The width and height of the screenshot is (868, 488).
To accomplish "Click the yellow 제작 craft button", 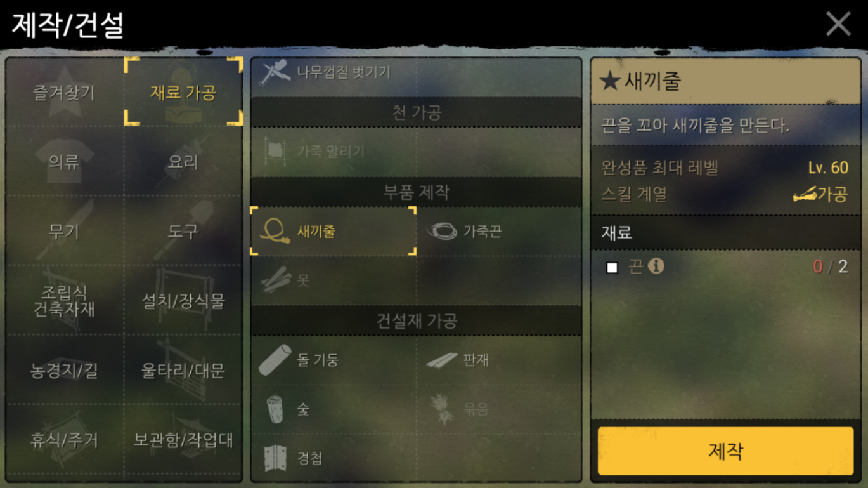I will tap(725, 451).
